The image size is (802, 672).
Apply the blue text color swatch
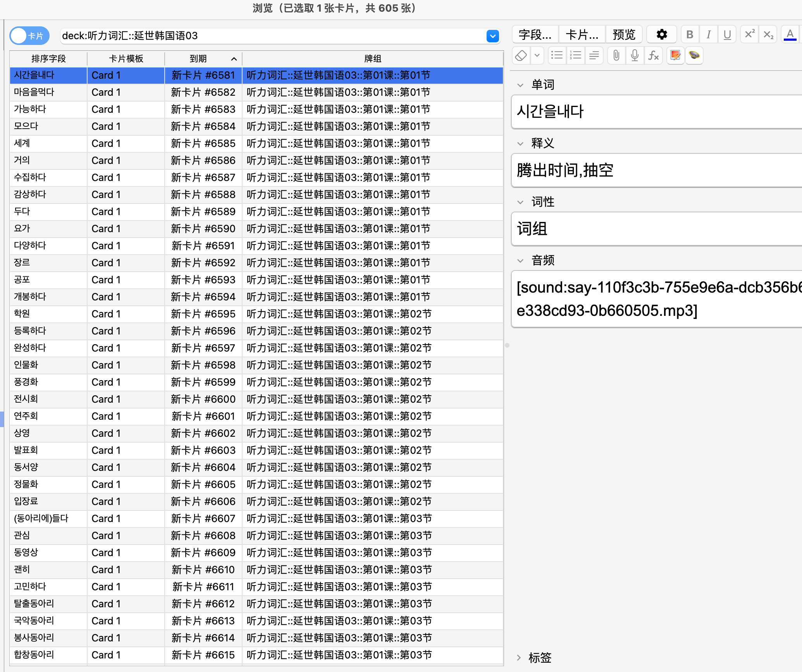tap(790, 34)
